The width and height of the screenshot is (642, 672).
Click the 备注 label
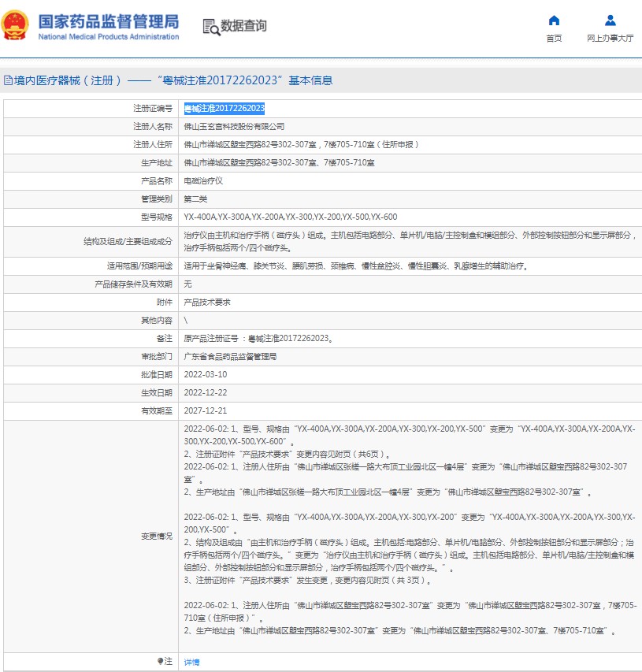pyautogui.click(x=165, y=339)
